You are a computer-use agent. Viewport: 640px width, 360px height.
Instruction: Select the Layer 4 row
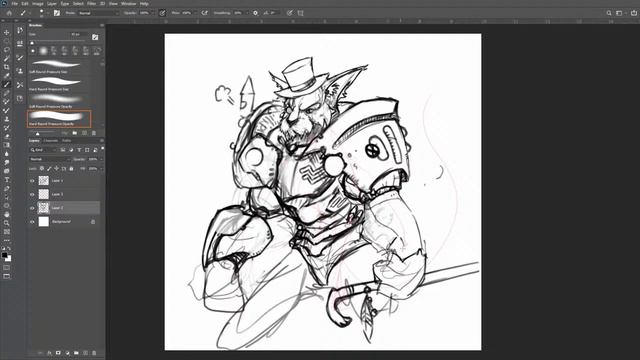pos(64,181)
